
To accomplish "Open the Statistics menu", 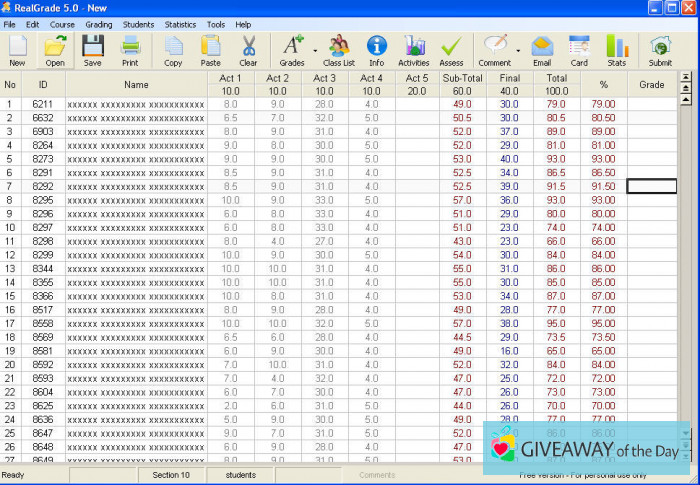I will (x=180, y=24).
